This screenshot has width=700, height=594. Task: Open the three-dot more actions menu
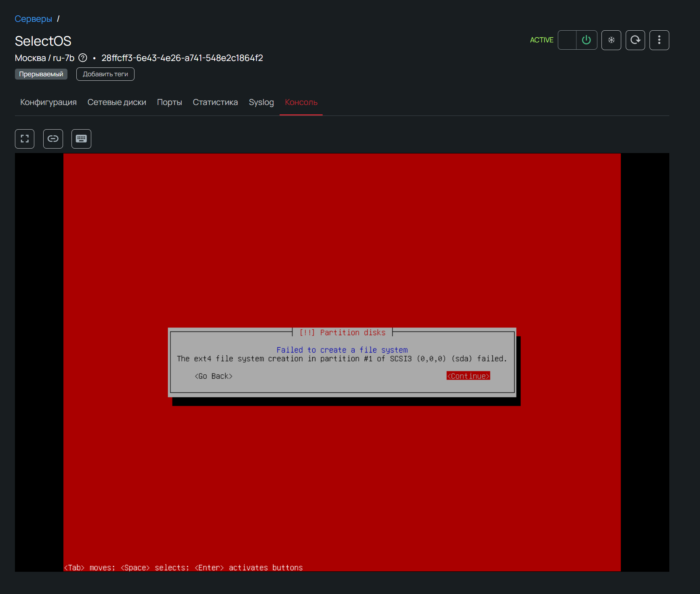[659, 40]
